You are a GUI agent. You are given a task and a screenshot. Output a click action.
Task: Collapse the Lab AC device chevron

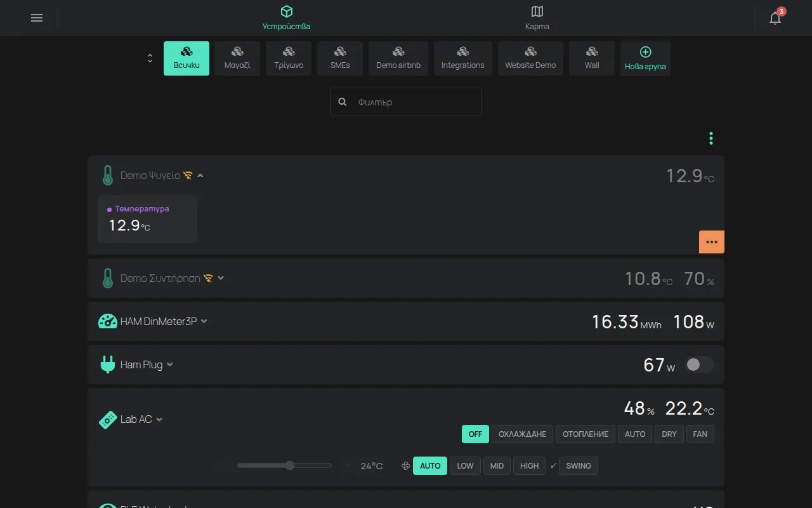(159, 420)
